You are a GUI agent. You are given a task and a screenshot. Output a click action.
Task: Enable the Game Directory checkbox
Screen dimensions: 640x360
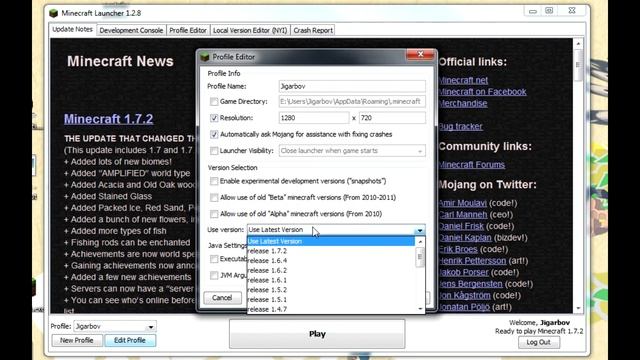[214, 102]
